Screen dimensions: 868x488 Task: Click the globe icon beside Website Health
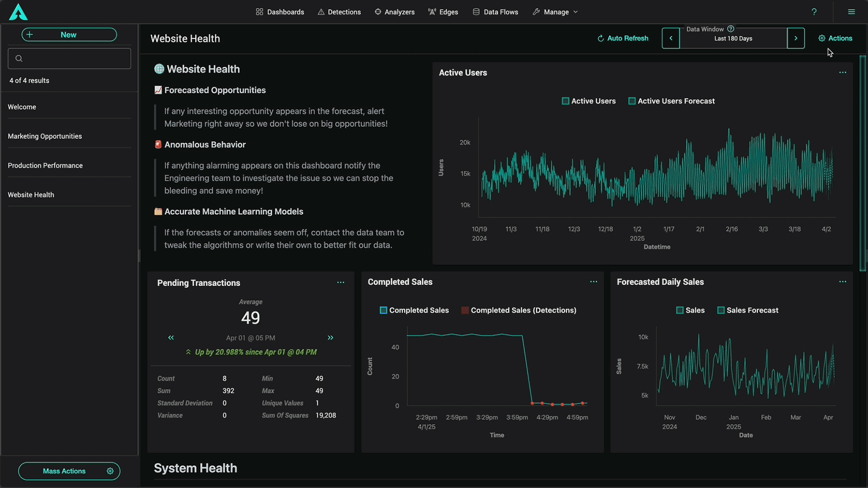[x=159, y=69]
